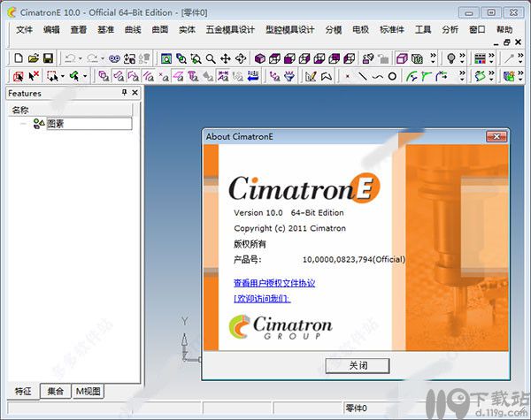531x420 pixels.
Task: Select the Point drawing tool
Action: [x=348, y=77]
